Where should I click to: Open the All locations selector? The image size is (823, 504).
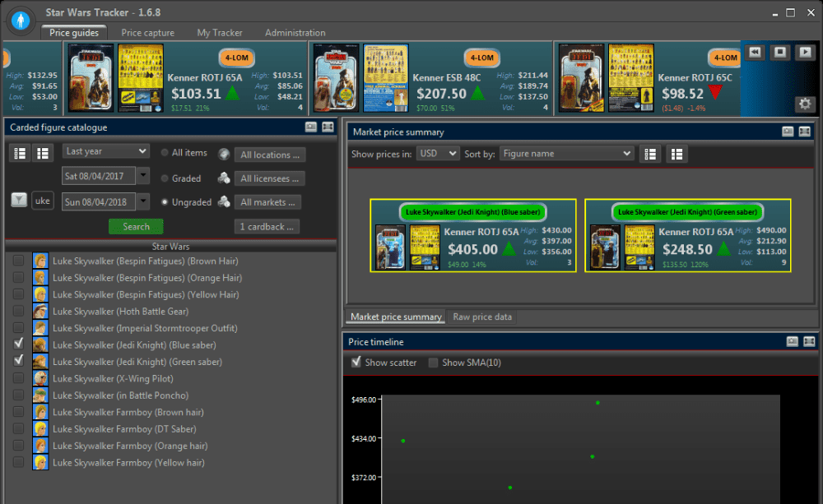[x=270, y=155]
